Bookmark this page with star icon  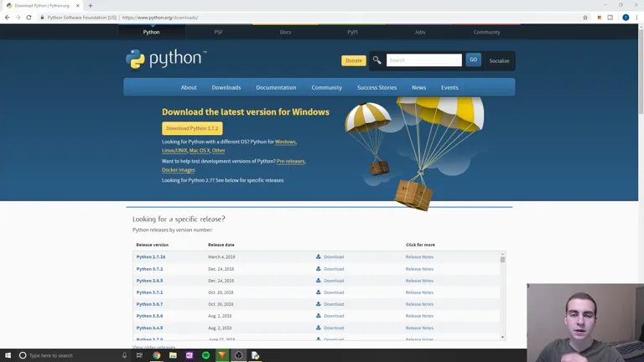[585, 18]
